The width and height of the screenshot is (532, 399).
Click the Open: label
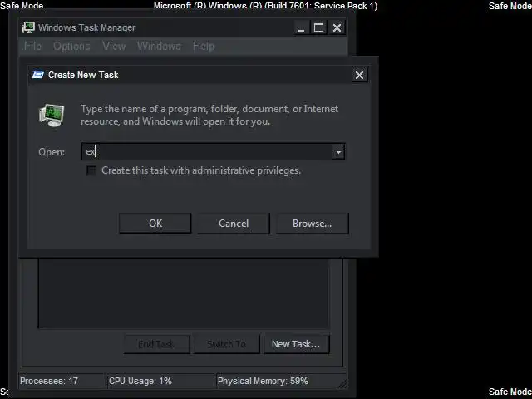[52, 152]
